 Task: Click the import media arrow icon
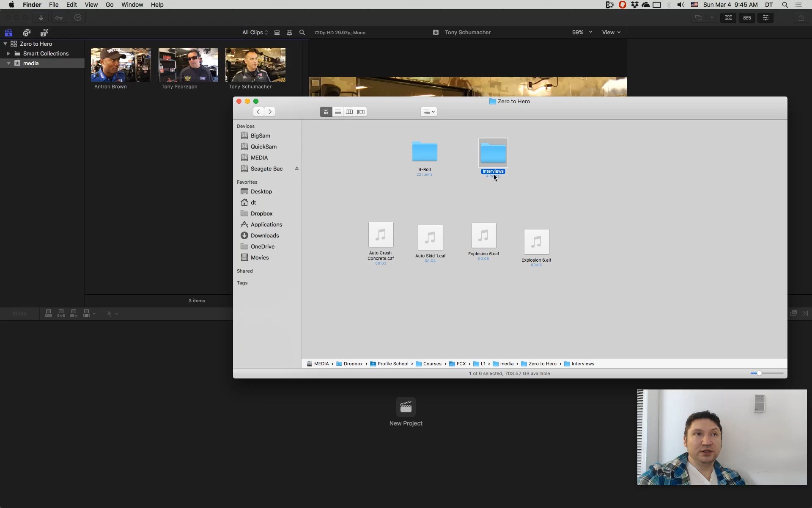[41, 18]
